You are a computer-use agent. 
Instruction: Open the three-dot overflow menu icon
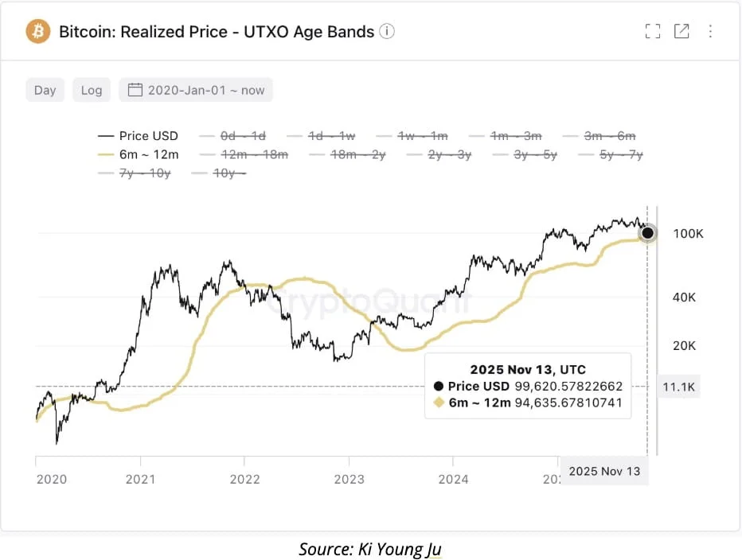(712, 31)
